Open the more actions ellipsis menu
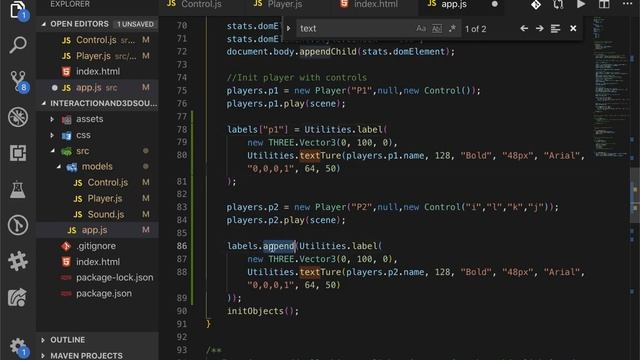This screenshot has height=360, width=640. 627,4
